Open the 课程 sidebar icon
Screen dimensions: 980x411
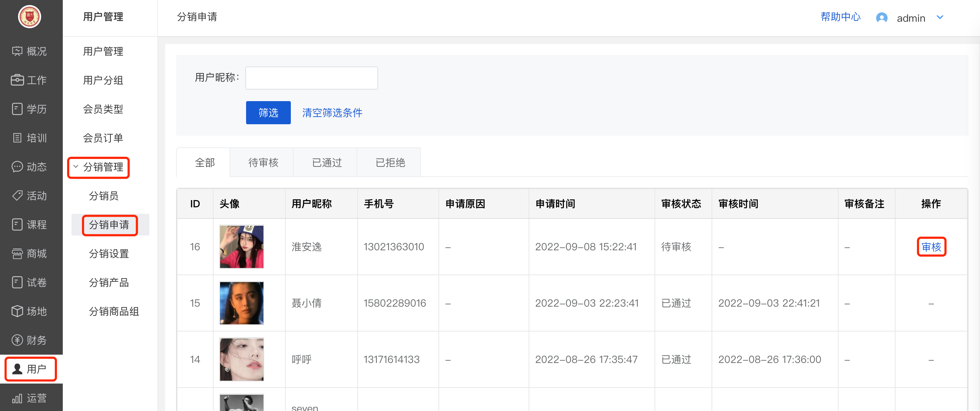[17, 224]
